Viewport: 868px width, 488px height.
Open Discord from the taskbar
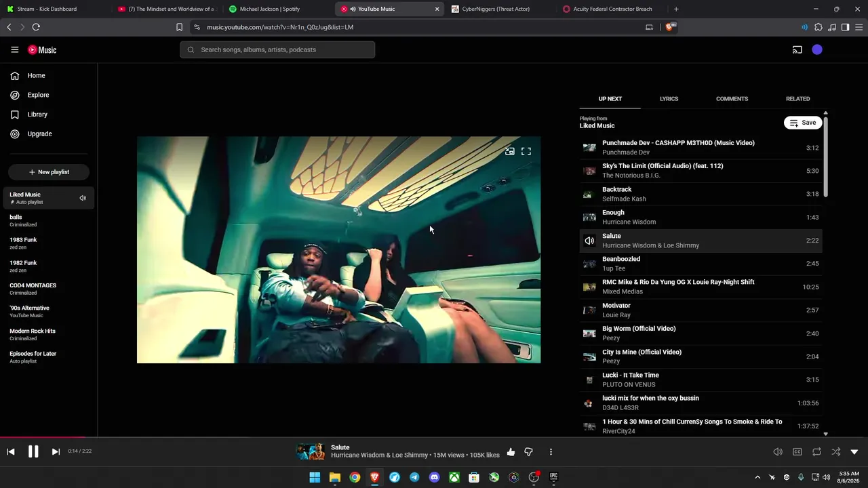point(434,477)
